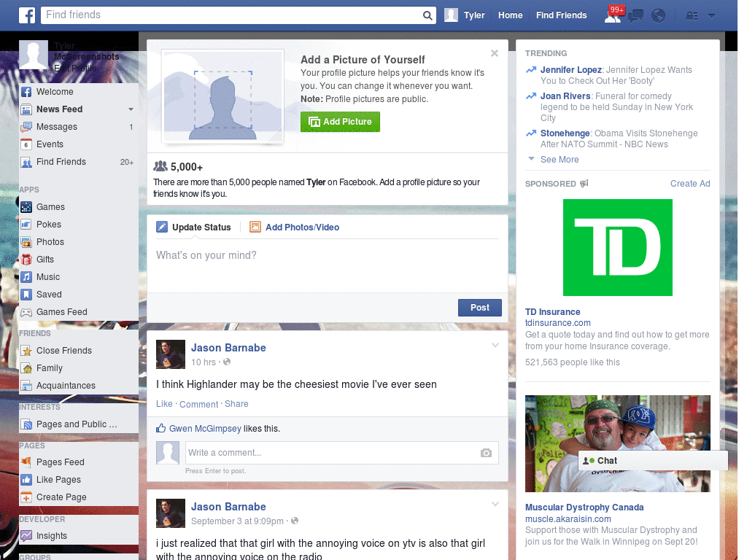Click the Pages and Public icon
Viewport: 747px width, 560px height.
[26, 424]
